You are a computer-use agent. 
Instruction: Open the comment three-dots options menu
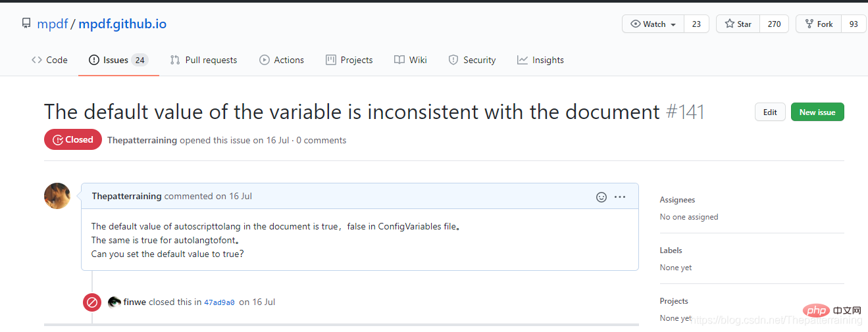[620, 197]
